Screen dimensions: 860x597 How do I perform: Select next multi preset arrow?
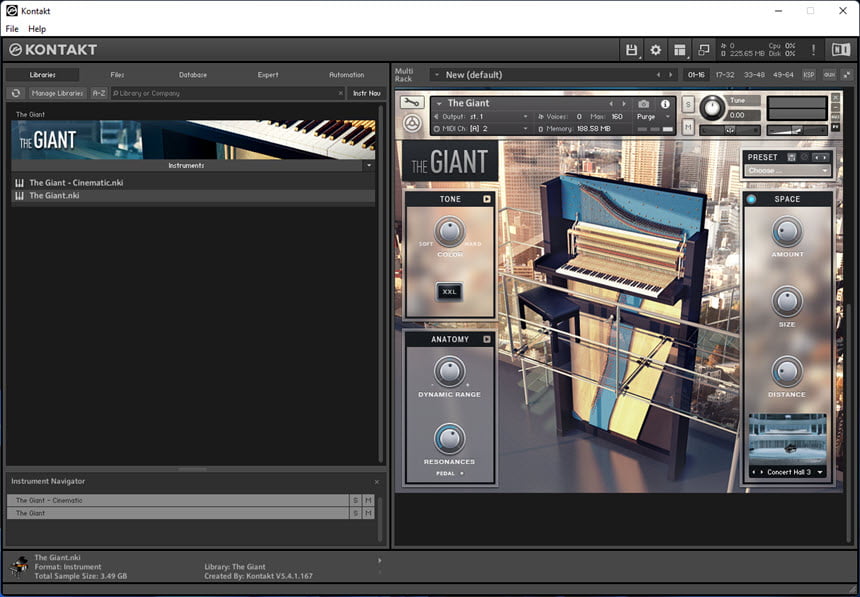[x=670, y=75]
